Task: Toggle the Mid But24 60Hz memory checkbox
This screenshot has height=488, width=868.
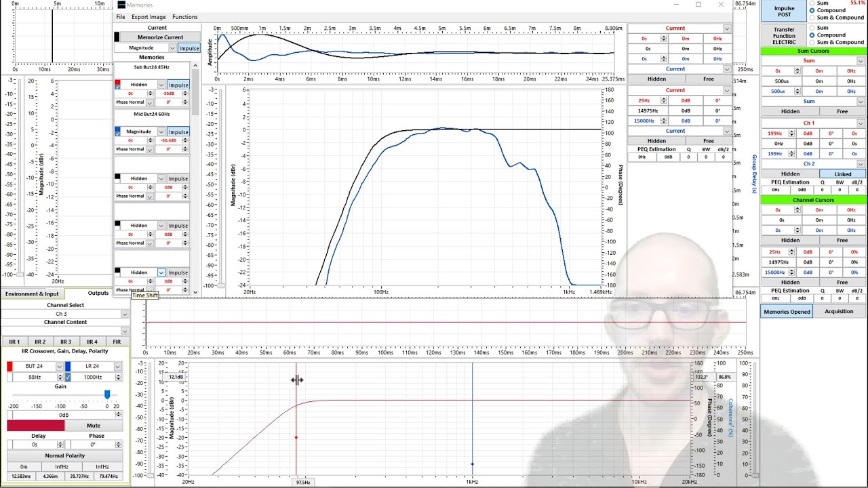Action: [117, 134]
